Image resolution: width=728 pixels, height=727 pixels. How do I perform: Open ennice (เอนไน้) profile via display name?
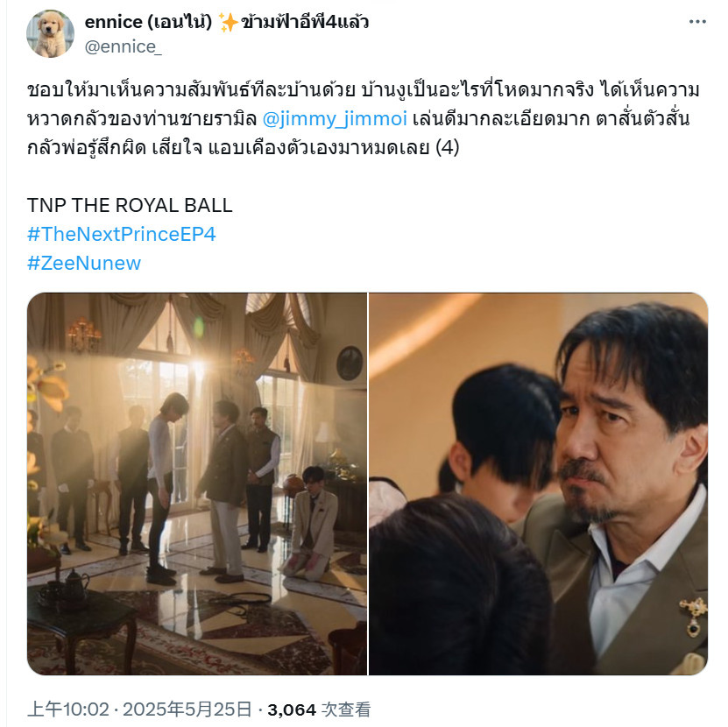tap(148, 22)
